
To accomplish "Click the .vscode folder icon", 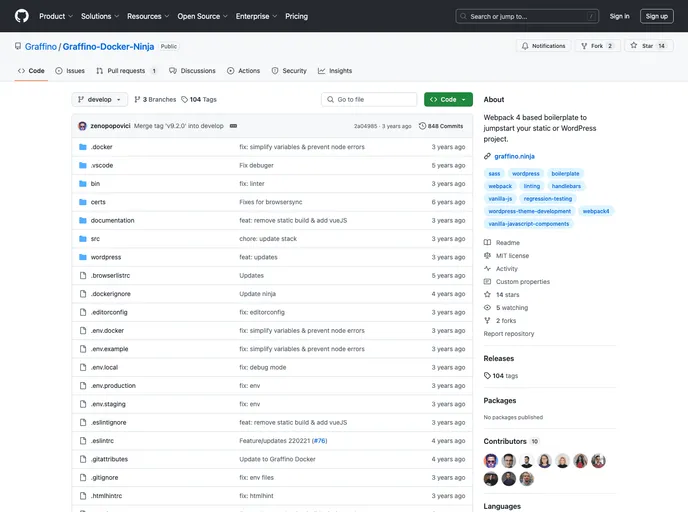I will coord(82,165).
